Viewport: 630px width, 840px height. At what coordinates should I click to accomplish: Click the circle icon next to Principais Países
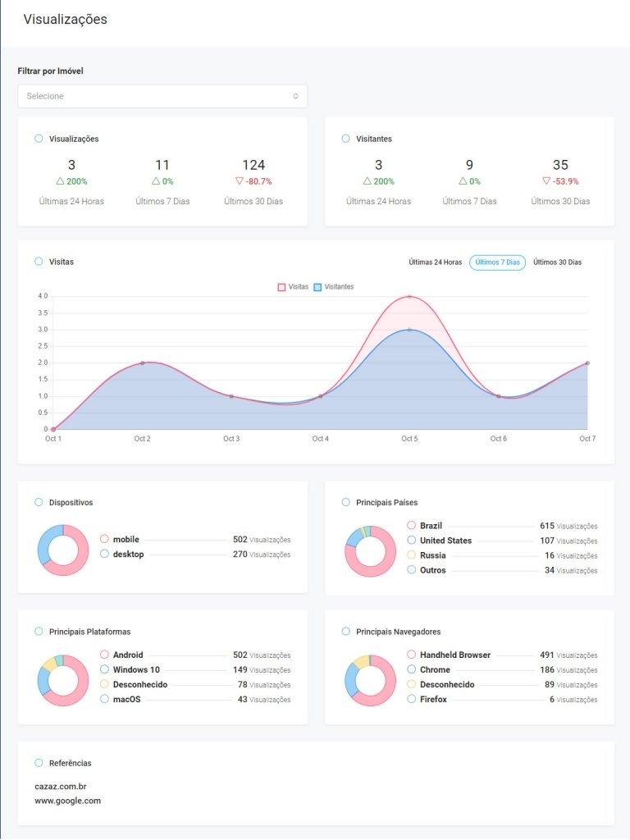point(345,502)
